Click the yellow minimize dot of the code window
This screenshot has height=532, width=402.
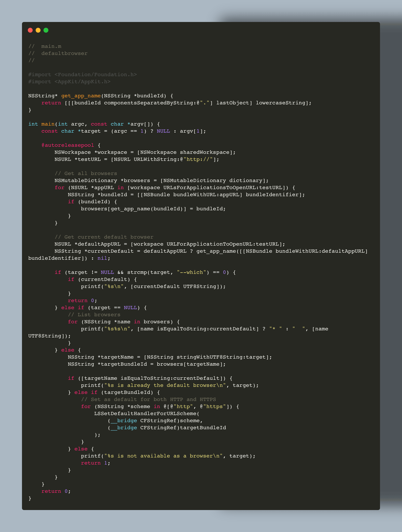38,30
